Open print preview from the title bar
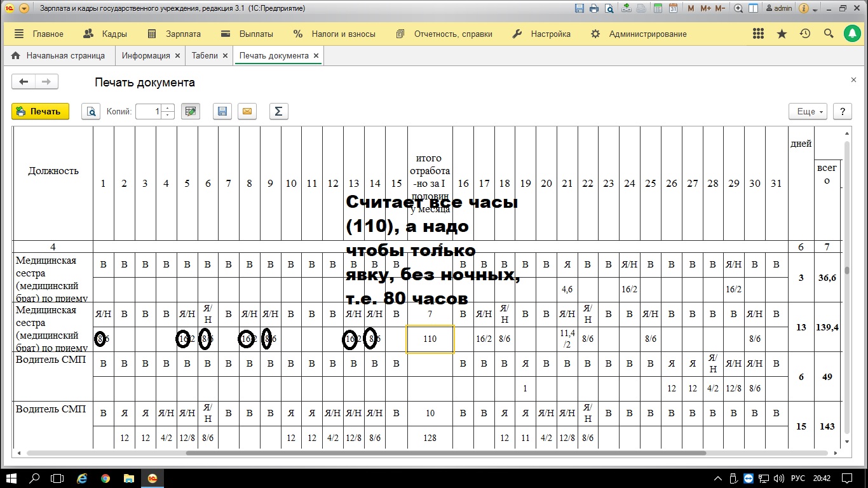The width and height of the screenshot is (868, 488). 609,8
